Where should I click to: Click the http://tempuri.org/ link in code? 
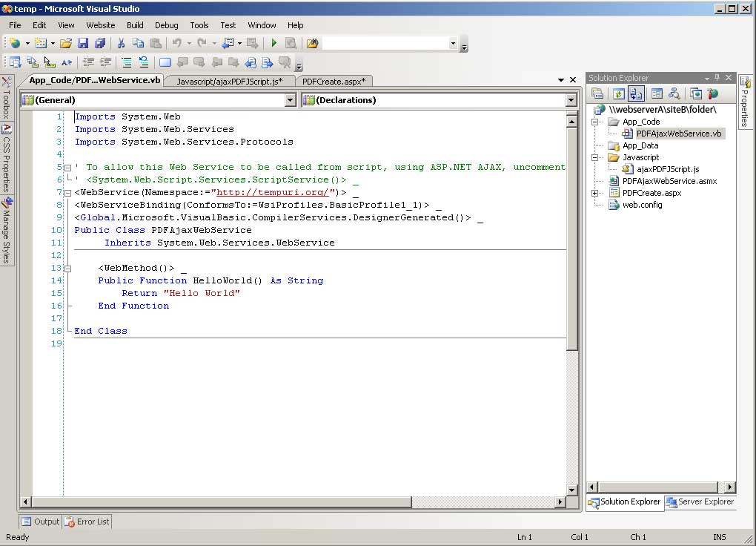coord(273,192)
